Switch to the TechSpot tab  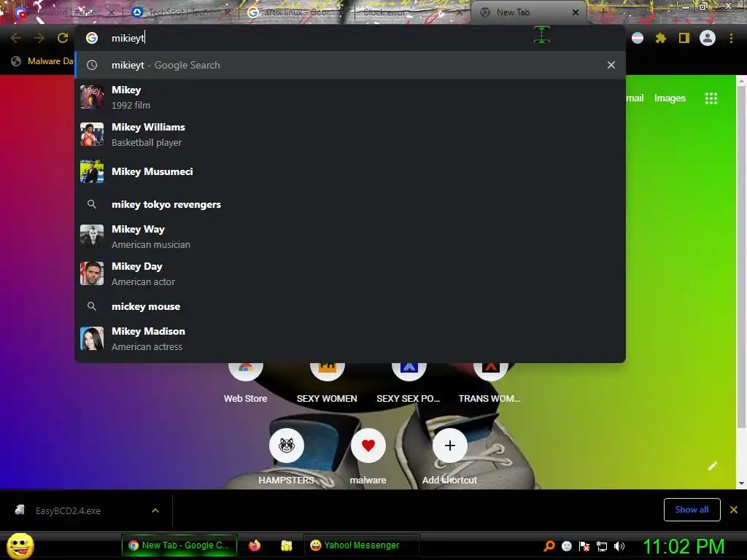click(x=181, y=12)
